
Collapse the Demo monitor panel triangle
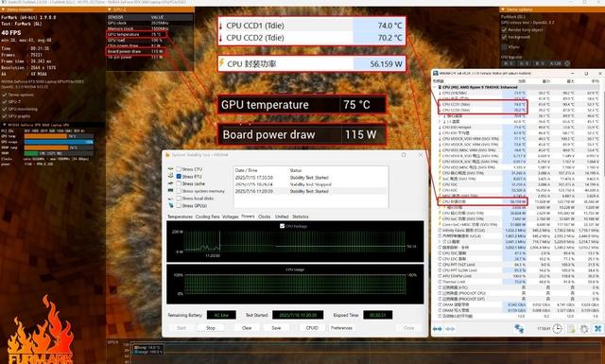pos(4,9)
